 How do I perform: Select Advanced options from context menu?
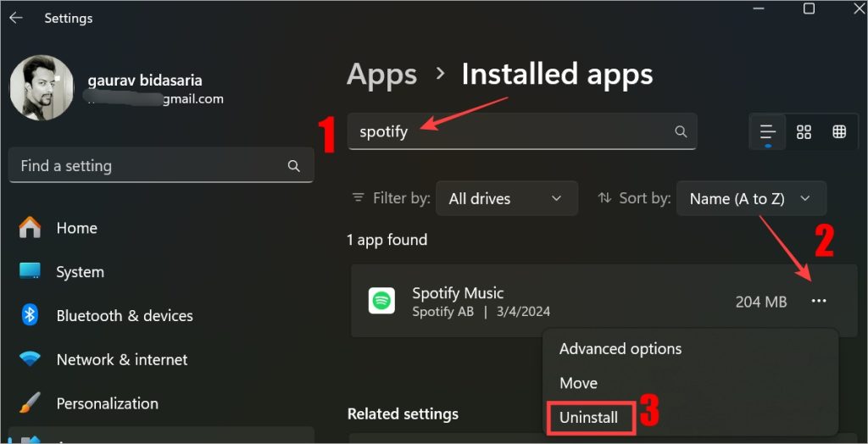click(620, 349)
